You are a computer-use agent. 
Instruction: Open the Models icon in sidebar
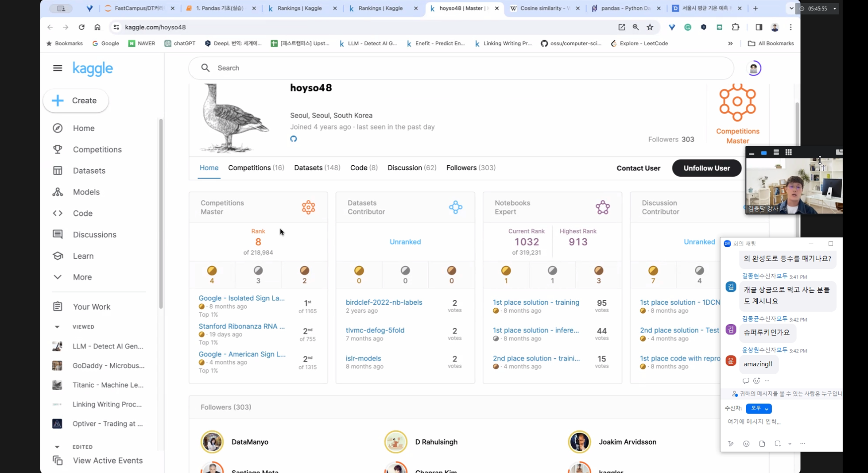[x=58, y=192]
